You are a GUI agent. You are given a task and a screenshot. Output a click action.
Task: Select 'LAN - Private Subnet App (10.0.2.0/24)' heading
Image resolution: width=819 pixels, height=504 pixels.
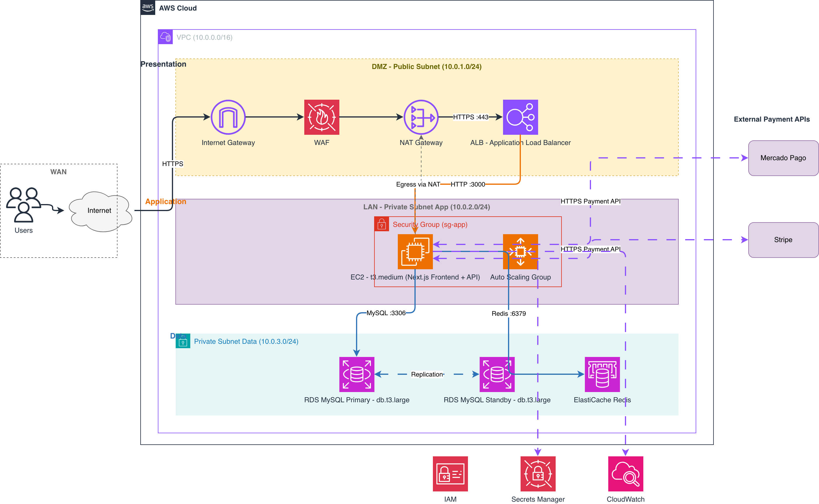coord(426,207)
